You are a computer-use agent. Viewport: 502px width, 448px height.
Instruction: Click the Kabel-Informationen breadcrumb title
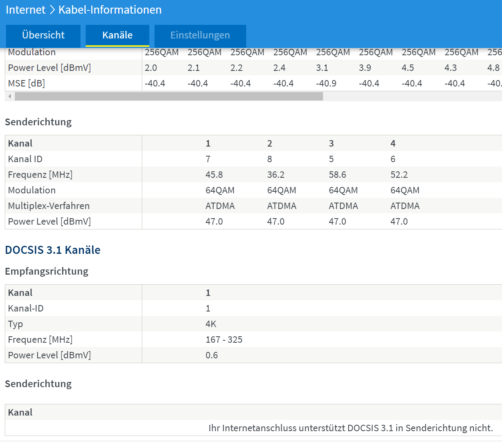pos(110,10)
